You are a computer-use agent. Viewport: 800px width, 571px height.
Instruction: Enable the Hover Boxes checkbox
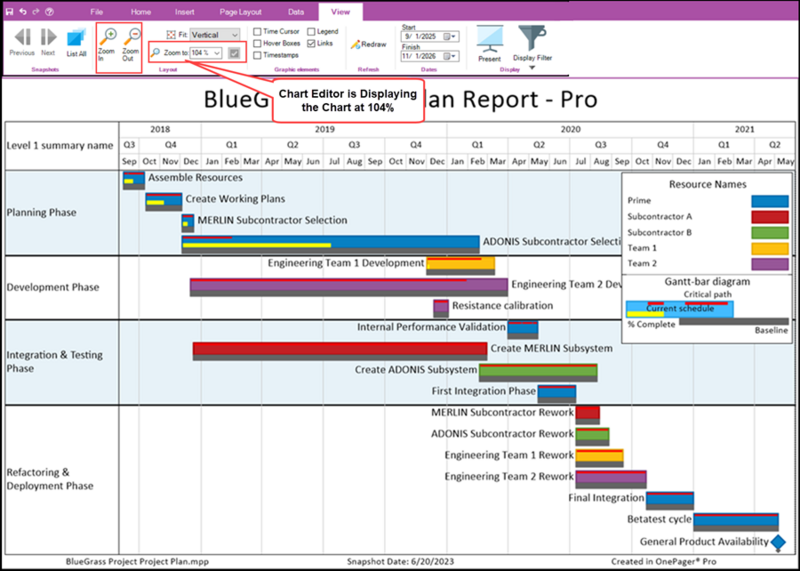(x=258, y=43)
